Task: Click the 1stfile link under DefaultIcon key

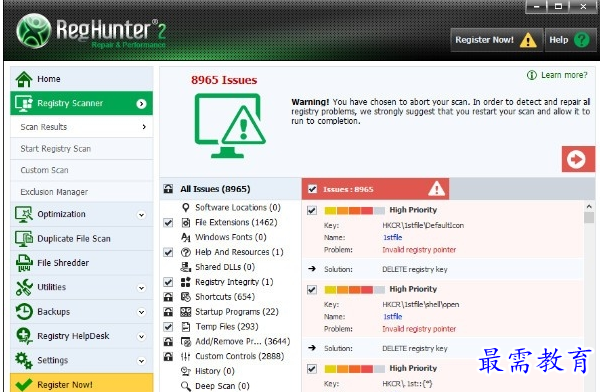Action: [x=393, y=238]
